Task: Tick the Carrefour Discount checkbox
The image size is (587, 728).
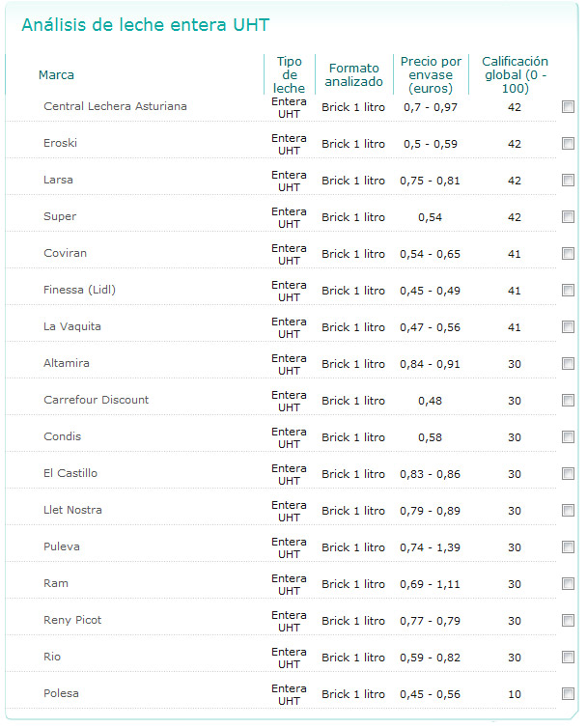Action: pyautogui.click(x=568, y=401)
